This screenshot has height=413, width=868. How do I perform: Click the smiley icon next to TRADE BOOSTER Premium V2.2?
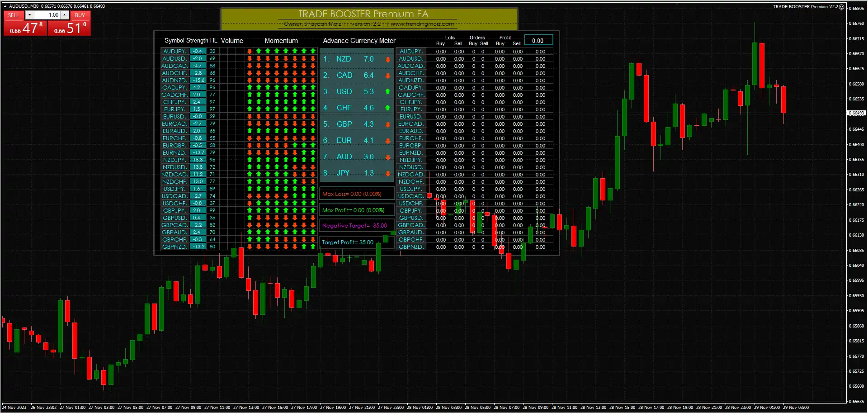841,7
